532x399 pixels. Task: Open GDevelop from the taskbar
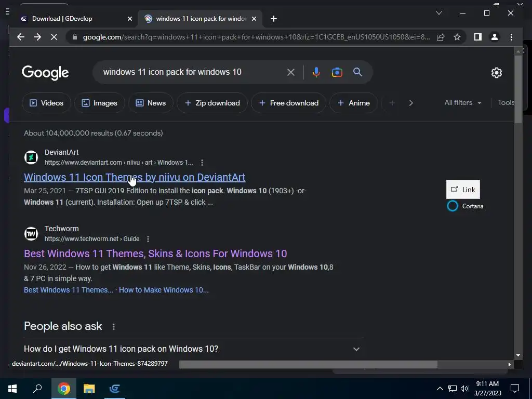coord(115,389)
